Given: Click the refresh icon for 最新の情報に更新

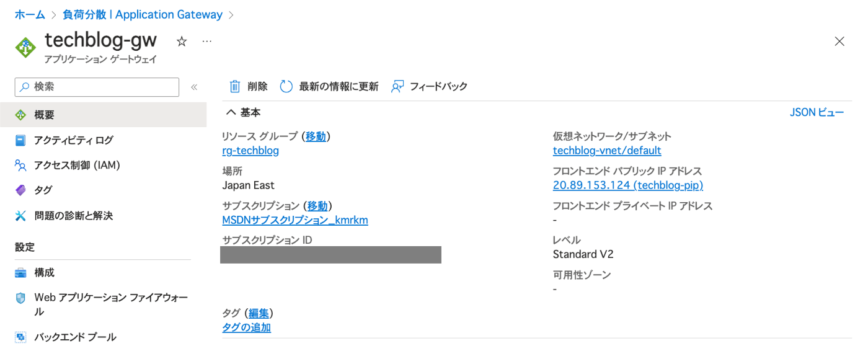Looking at the screenshot, I should [286, 87].
